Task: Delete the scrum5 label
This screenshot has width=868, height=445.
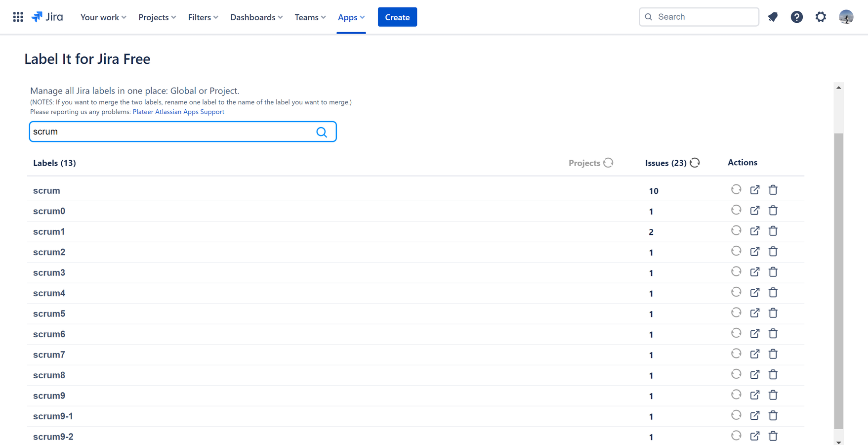Action: (x=773, y=313)
